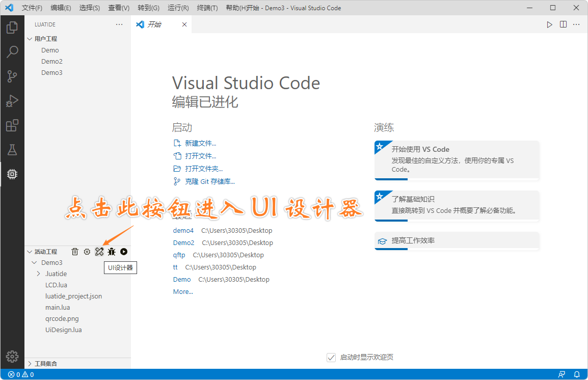
Task: Open recent project tt
Action: click(x=175, y=267)
